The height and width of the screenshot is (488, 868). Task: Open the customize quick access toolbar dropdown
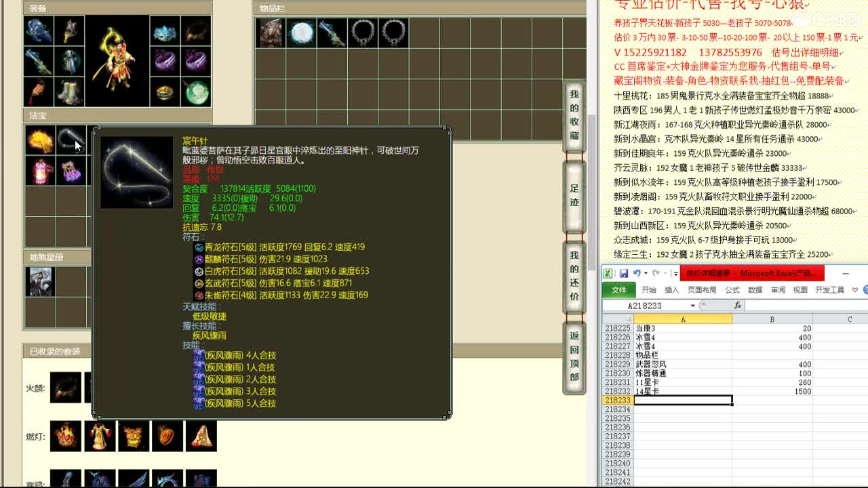coord(675,273)
